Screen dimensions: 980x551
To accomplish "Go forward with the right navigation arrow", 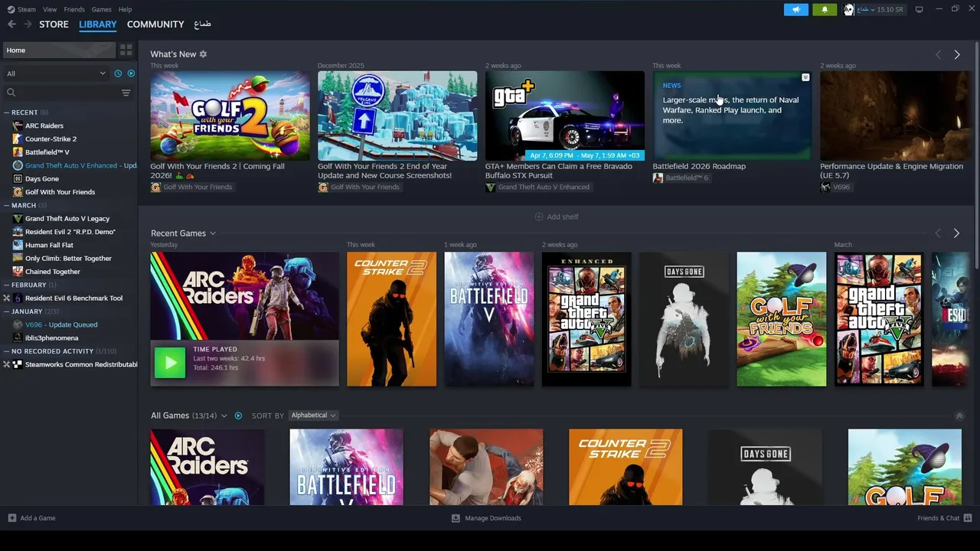I will click(x=28, y=24).
